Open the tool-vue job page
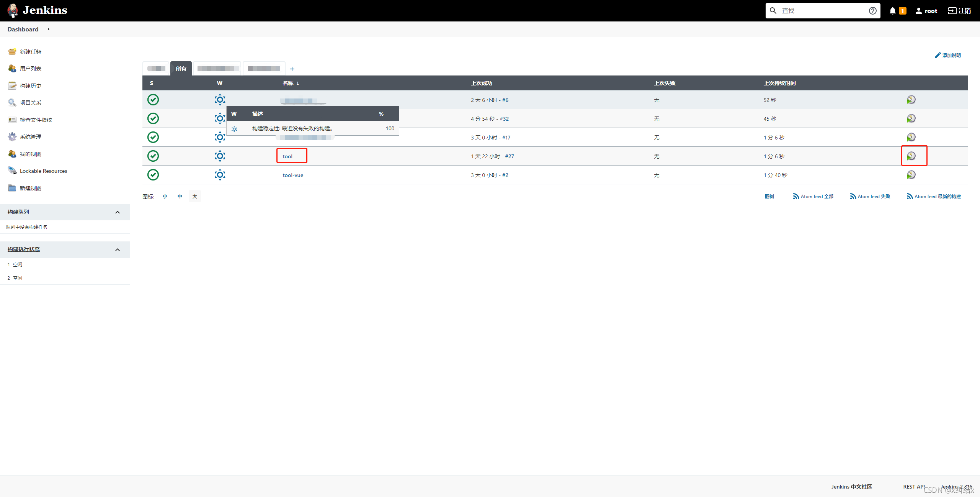Viewport: 980px width, 497px height. click(x=292, y=175)
